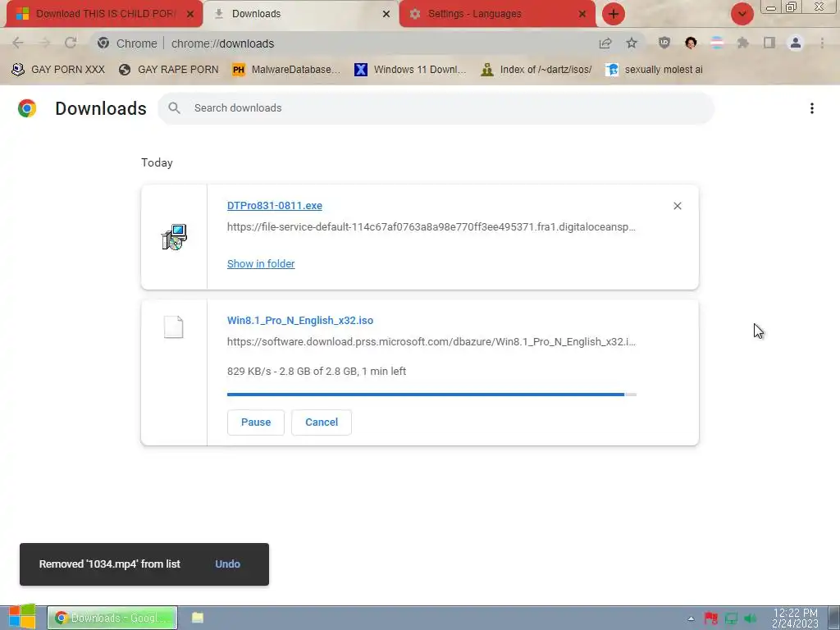Image resolution: width=840 pixels, height=630 pixels.
Task: Pause the Win8.1 ISO download
Action: [x=256, y=422]
